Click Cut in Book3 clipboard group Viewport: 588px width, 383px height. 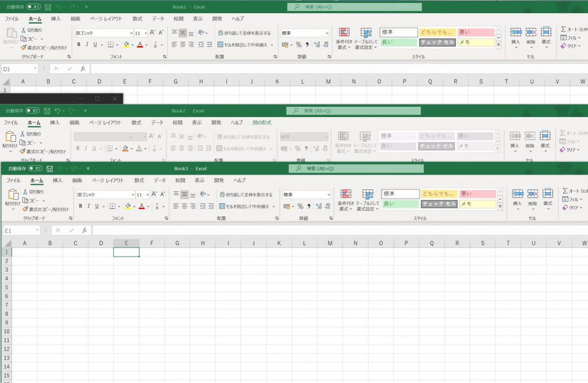point(34,192)
